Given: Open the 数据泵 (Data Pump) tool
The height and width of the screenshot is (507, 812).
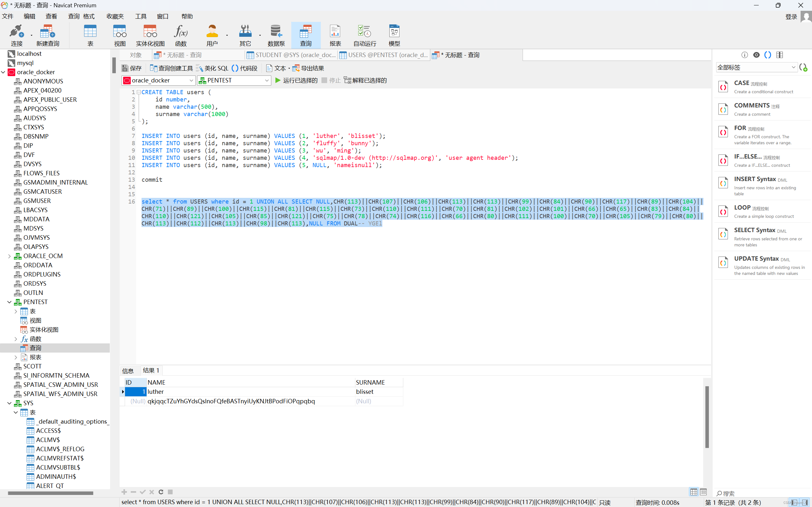Looking at the screenshot, I should point(276,35).
